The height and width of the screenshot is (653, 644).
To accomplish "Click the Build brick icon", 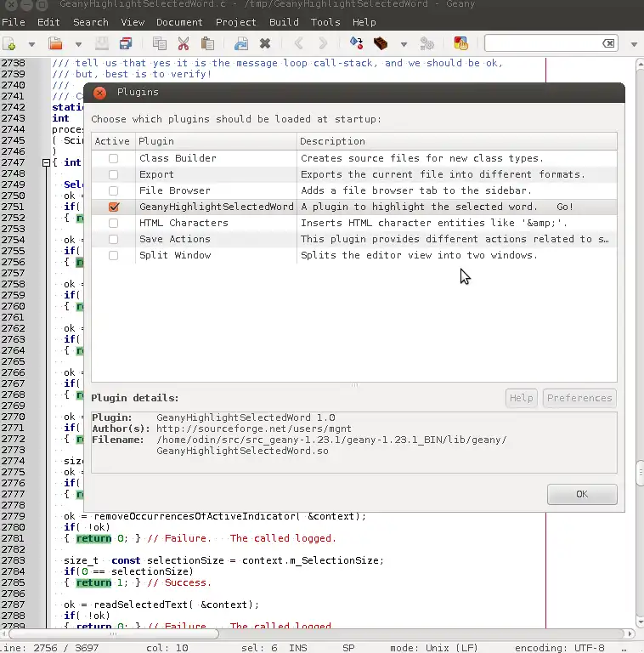I will [x=381, y=43].
